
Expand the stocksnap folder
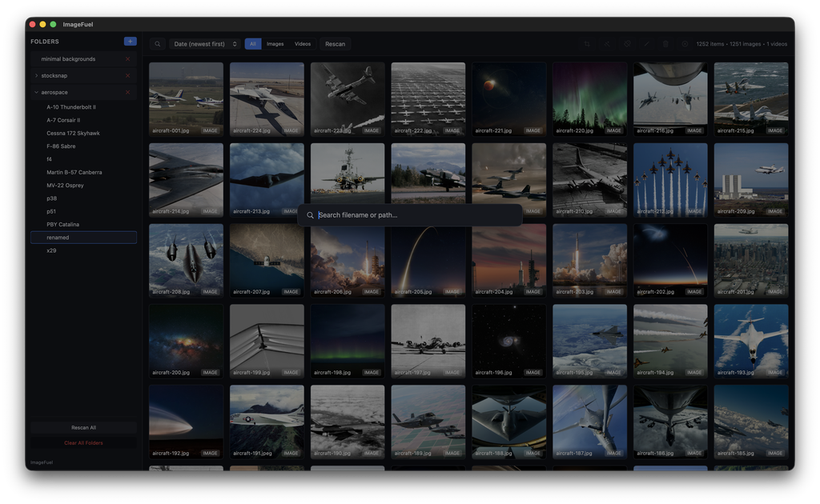coord(36,76)
